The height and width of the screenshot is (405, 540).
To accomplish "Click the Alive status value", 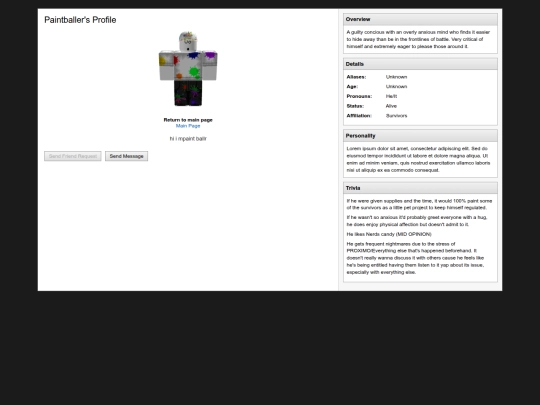I will 391,106.
